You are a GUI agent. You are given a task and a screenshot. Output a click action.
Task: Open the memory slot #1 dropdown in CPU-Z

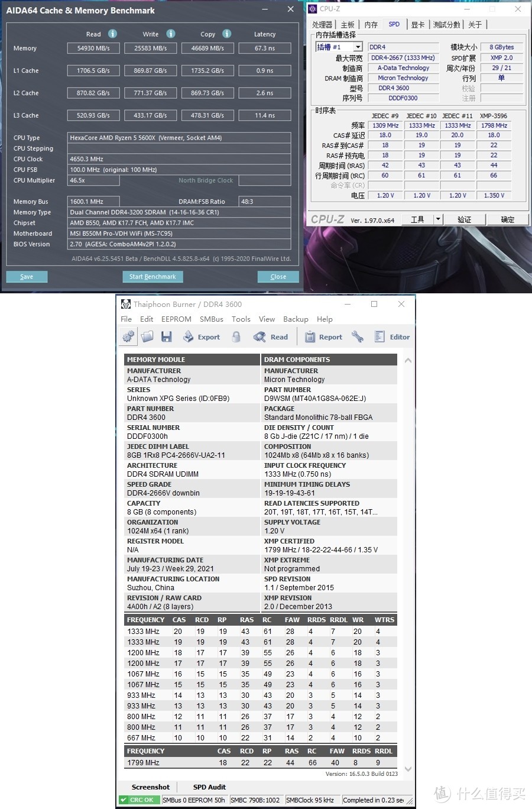[x=358, y=47]
